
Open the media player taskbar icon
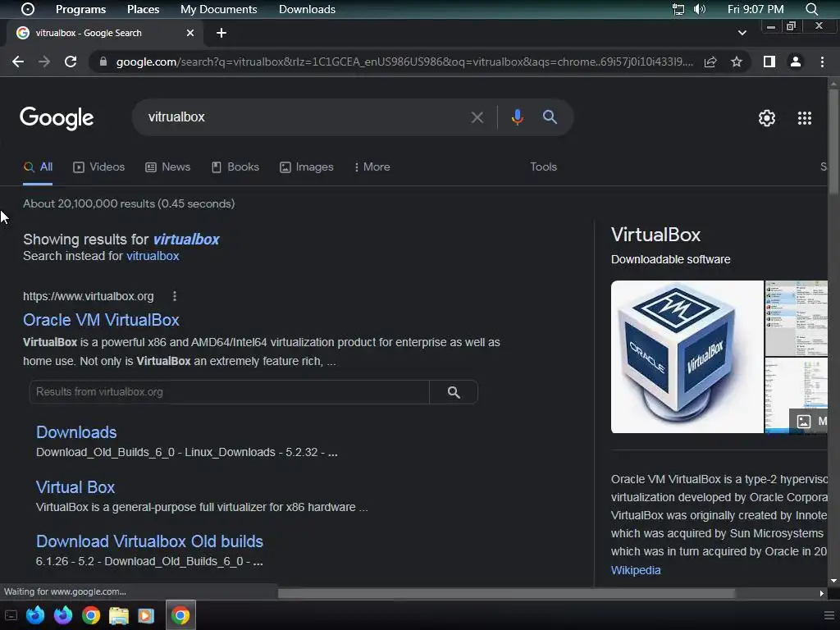(x=146, y=615)
